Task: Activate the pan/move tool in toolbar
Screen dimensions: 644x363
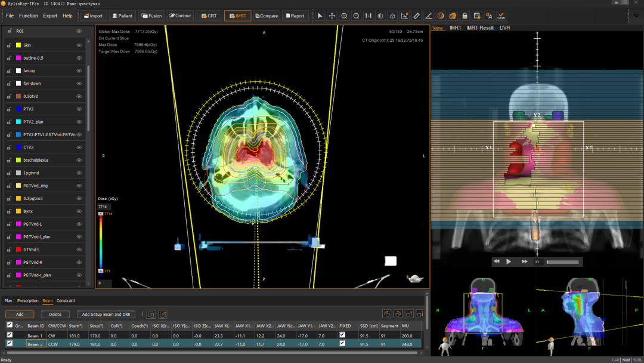Action: coord(332,16)
